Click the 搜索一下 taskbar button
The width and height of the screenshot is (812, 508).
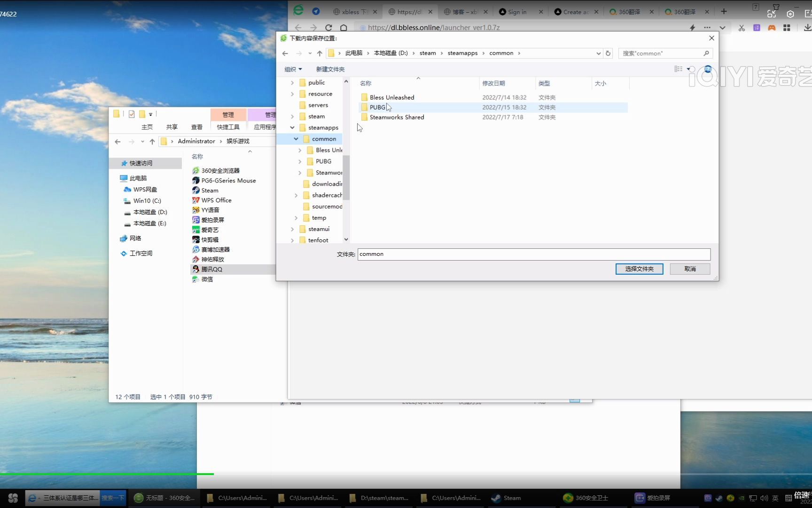coord(113,498)
